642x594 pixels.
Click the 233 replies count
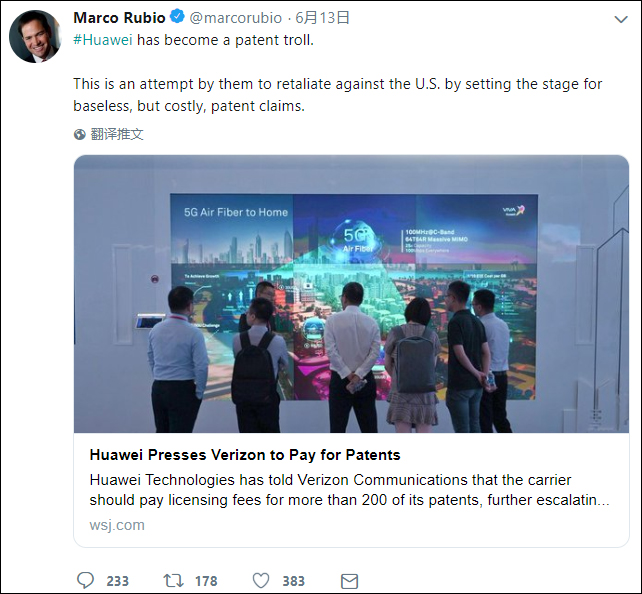pyautogui.click(x=117, y=580)
